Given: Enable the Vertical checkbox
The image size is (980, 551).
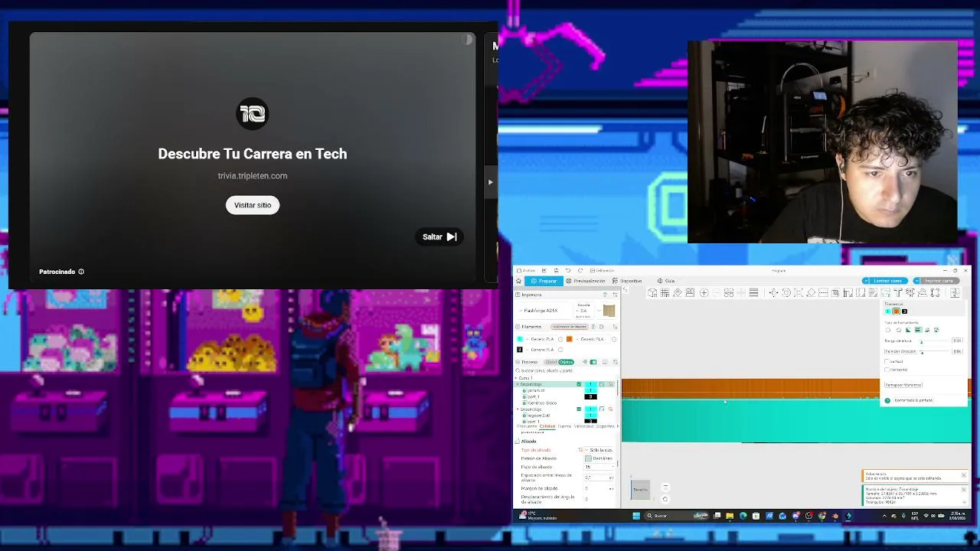Looking at the screenshot, I should (887, 361).
